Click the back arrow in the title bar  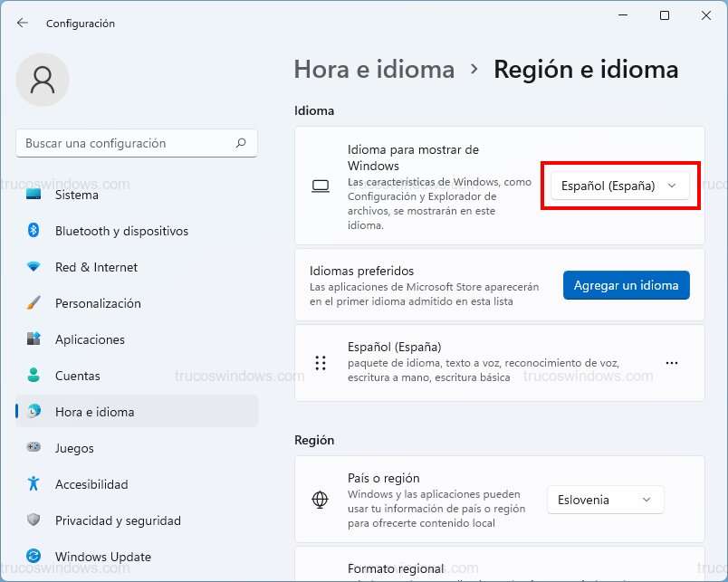pyautogui.click(x=23, y=23)
